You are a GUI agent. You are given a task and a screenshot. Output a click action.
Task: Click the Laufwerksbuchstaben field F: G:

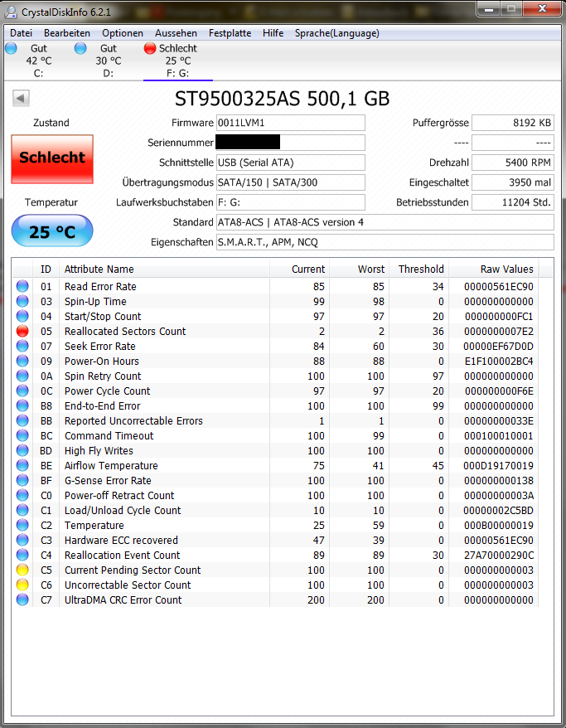point(291,202)
